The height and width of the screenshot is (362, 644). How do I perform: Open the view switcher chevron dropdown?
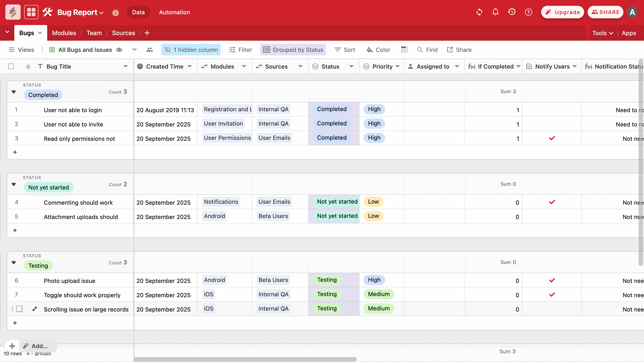point(134,49)
